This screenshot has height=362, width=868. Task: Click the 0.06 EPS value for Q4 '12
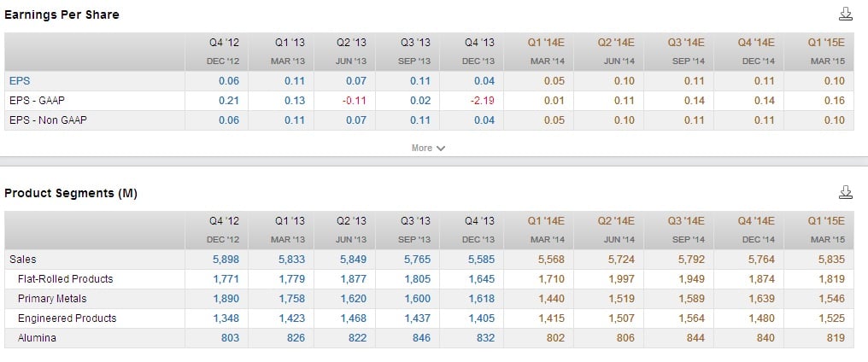229,81
